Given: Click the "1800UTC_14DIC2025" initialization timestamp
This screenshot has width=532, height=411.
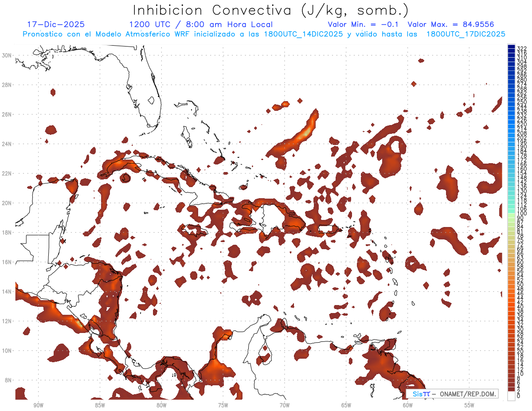Looking at the screenshot, I should [303, 34].
